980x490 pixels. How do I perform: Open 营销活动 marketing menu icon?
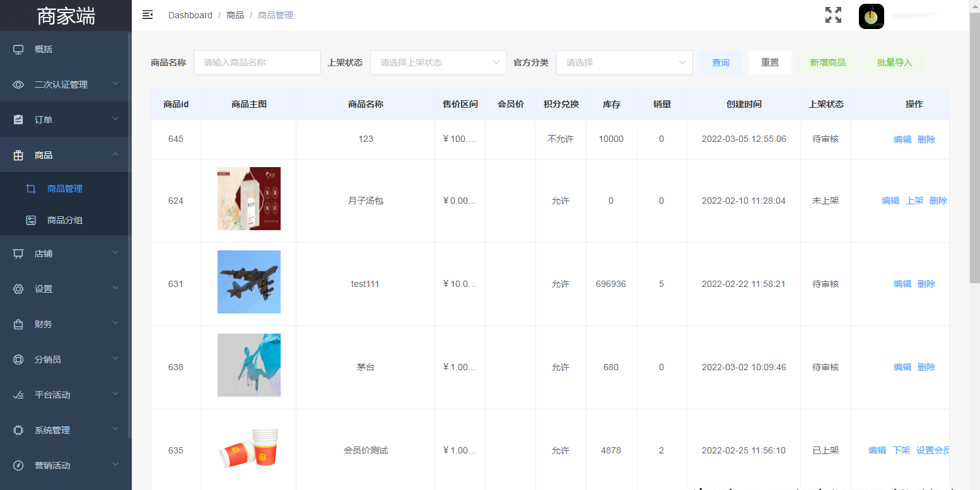pos(18,465)
